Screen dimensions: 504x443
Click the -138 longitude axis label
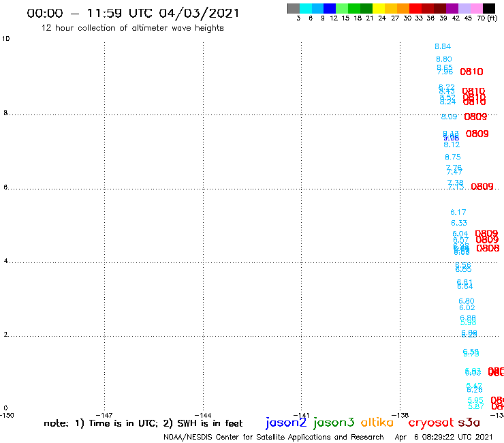tap(400, 415)
